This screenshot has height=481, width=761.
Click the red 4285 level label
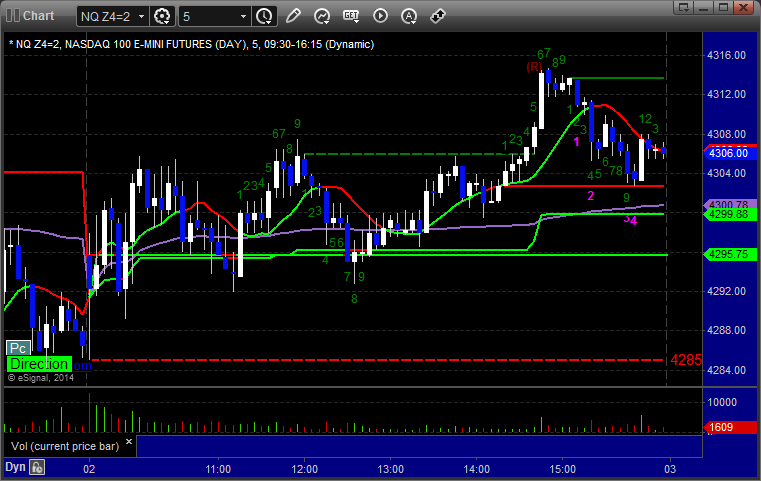(686, 360)
